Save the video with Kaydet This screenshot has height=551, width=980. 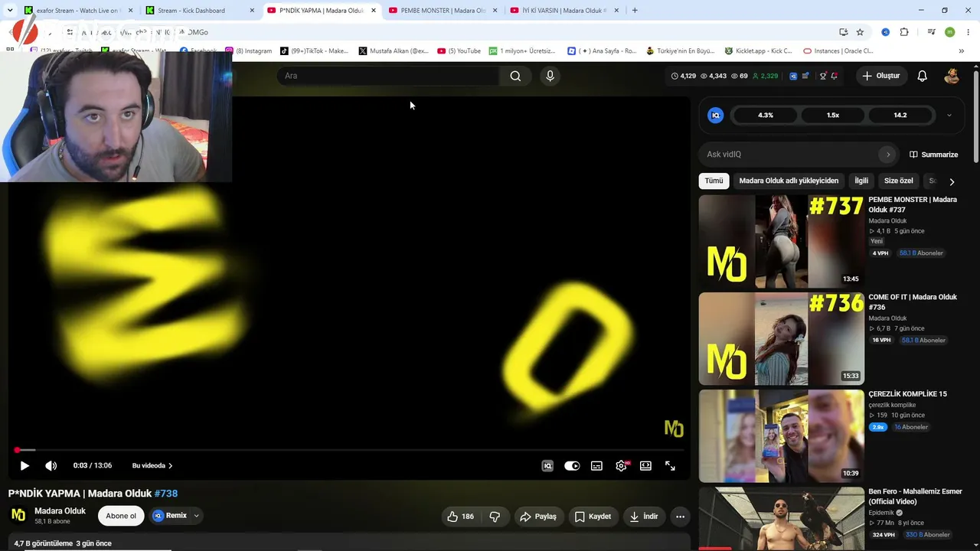click(593, 517)
